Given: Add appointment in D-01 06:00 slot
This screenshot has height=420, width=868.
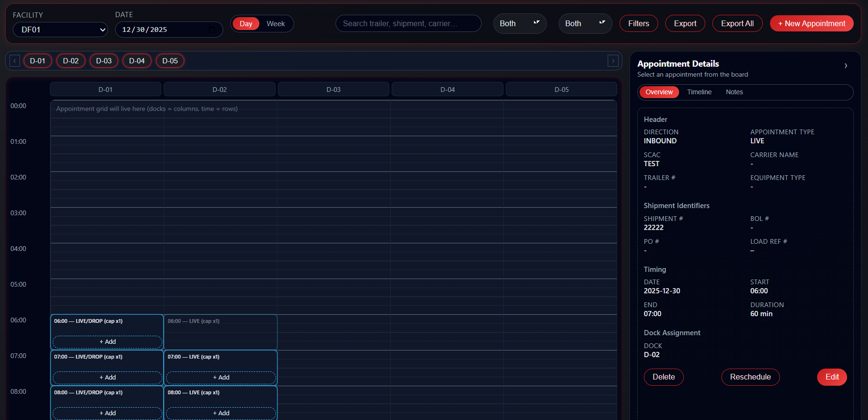Looking at the screenshot, I should pyautogui.click(x=108, y=342).
